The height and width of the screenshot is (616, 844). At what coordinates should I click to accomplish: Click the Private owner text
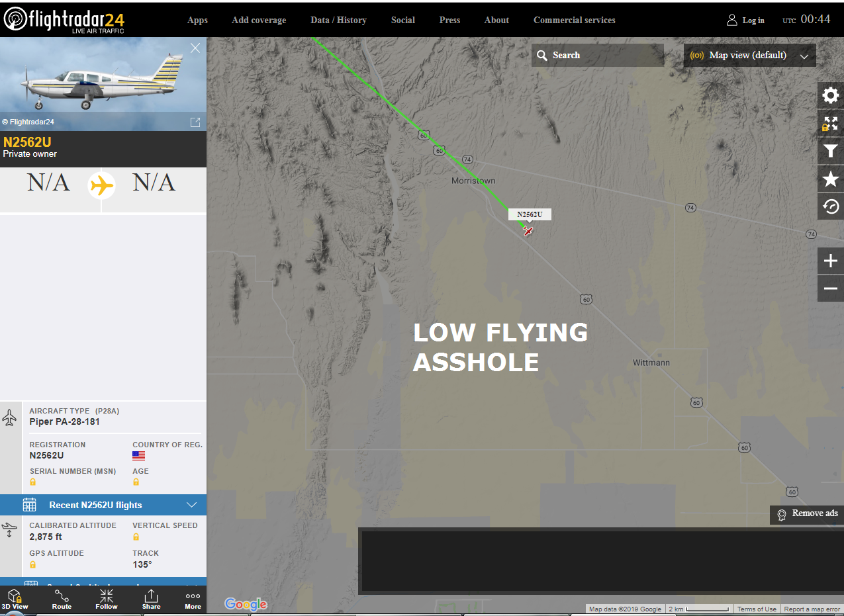click(30, 154)
